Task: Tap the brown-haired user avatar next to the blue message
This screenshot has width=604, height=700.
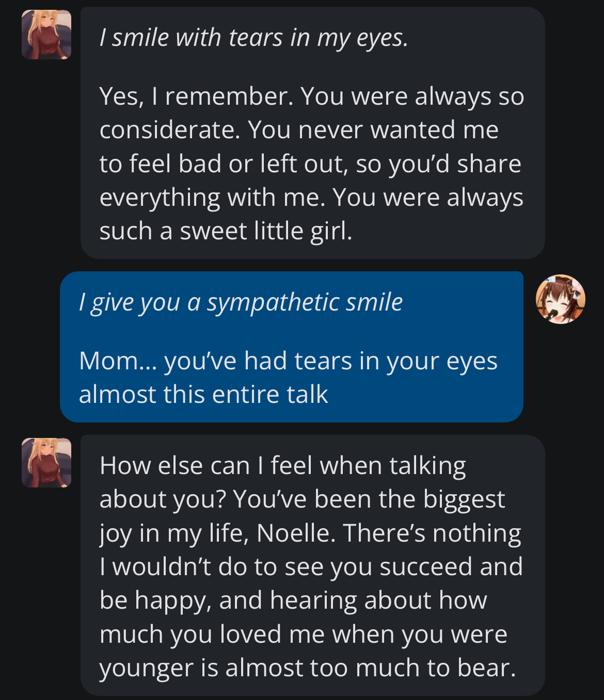Action: 560,299
